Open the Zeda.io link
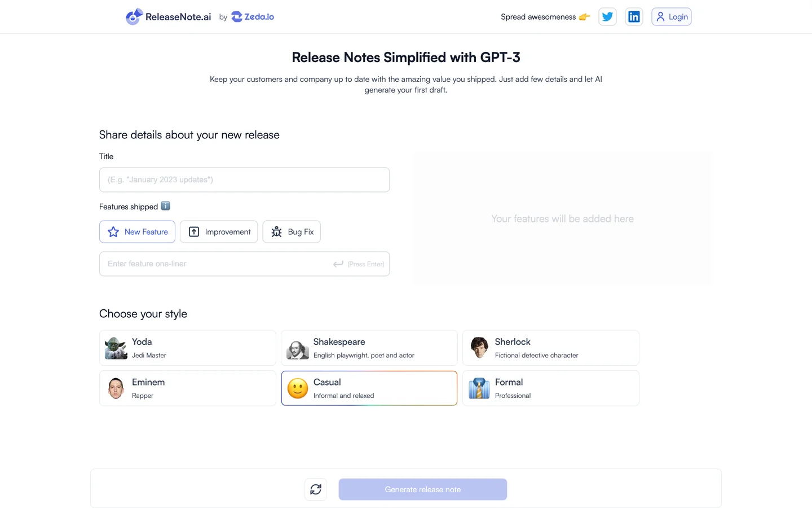The image size is (812, 508). 253,17
